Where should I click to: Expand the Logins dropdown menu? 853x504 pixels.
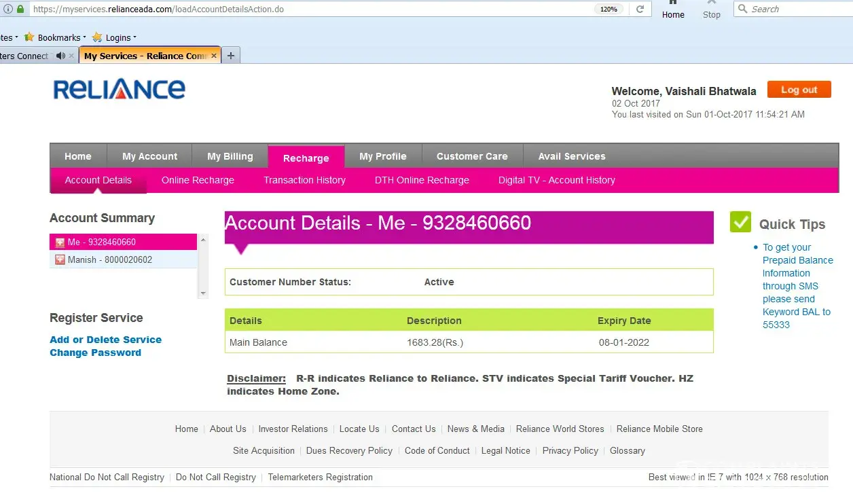tap(115, 37)
